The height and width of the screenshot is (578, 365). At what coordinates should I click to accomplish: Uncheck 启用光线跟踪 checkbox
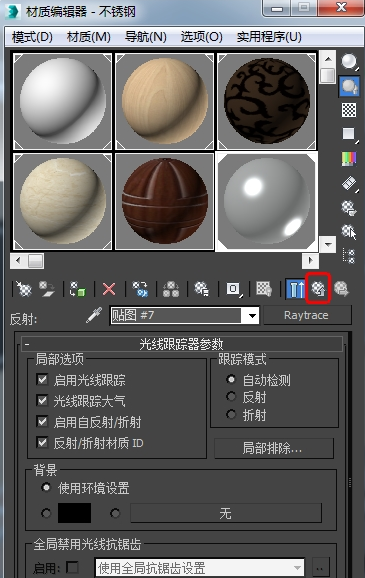42,379
